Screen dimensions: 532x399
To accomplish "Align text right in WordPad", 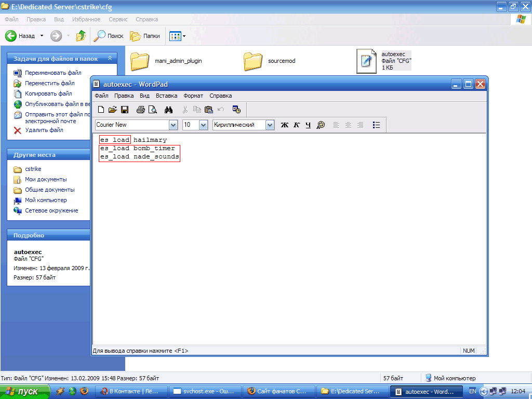I will click(361, 125).
